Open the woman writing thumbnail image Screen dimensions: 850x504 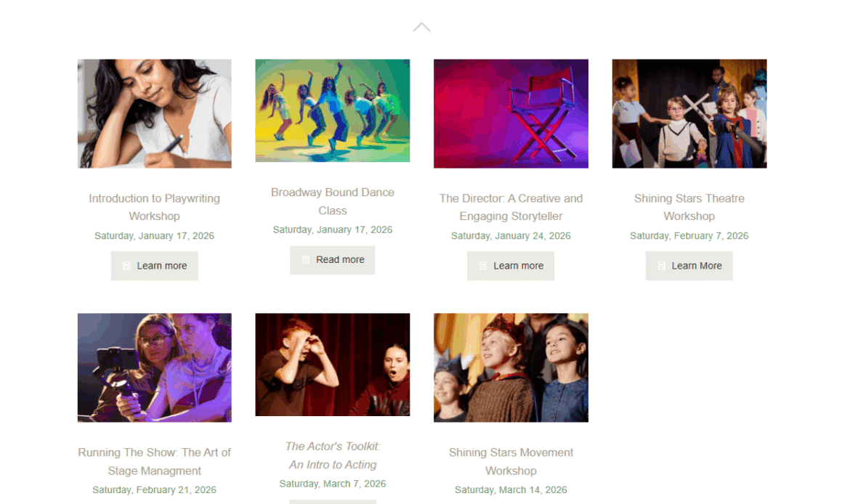155,114
